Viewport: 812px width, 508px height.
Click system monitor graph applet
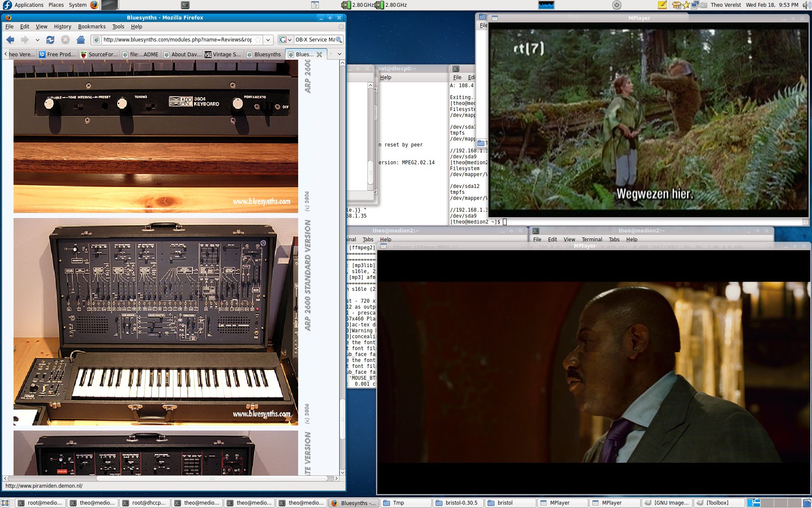tap(546, 5)
